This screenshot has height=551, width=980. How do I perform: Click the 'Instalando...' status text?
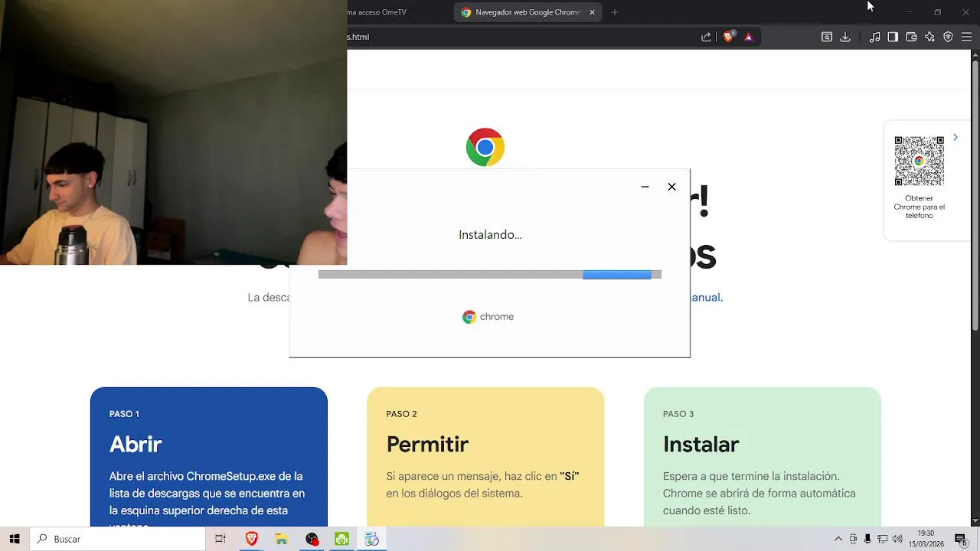tap(490, 235)
